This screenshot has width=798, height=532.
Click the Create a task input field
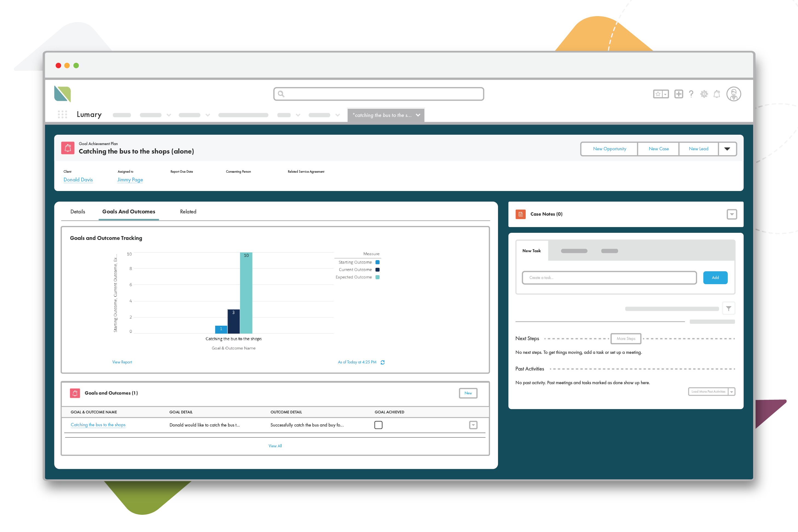(609, 278)
